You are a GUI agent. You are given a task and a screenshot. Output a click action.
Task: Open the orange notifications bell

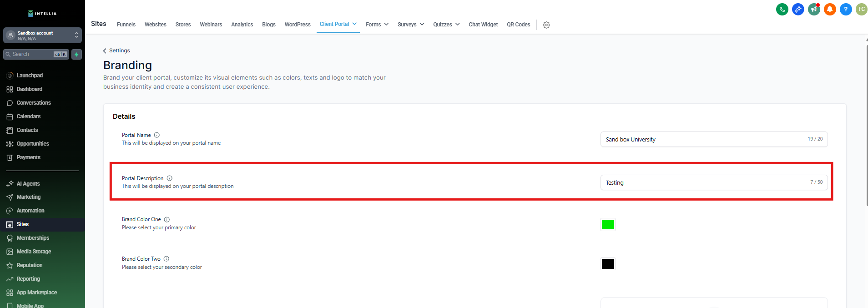pos(830,9)
